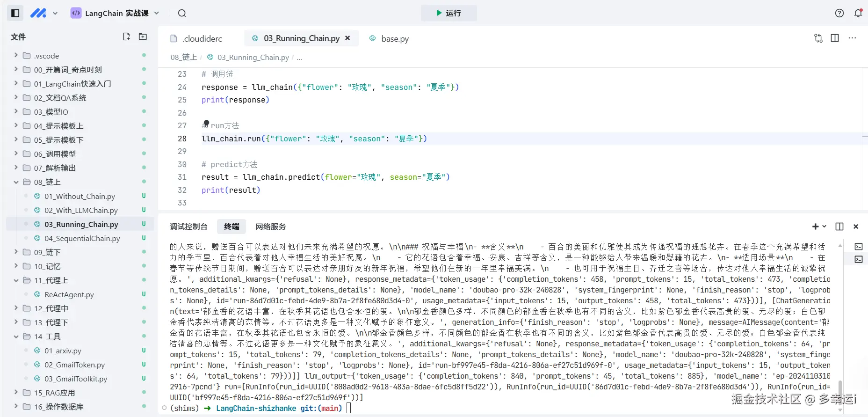Open file 01_Without_Chain.py

[x=80, y=196]
